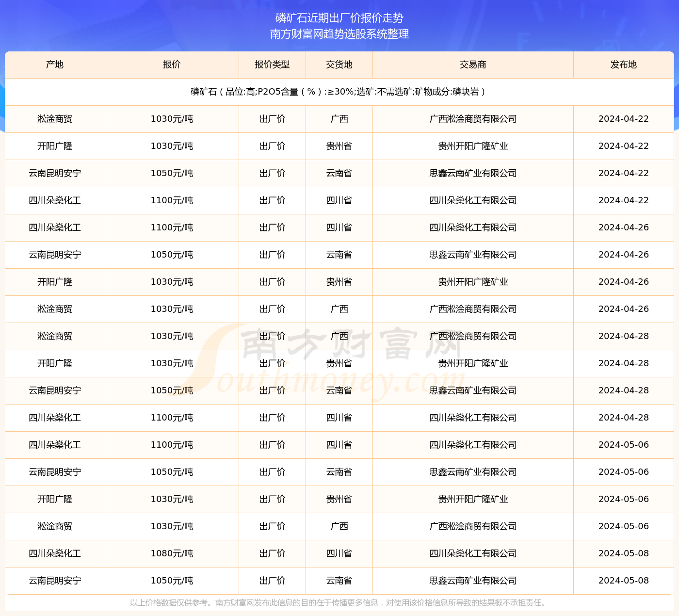Click 1050元/吨 in the 云南昆明安宁 2024-04-22 row
The width and height of the screenshot is (679, 616).
pos(172,173)
